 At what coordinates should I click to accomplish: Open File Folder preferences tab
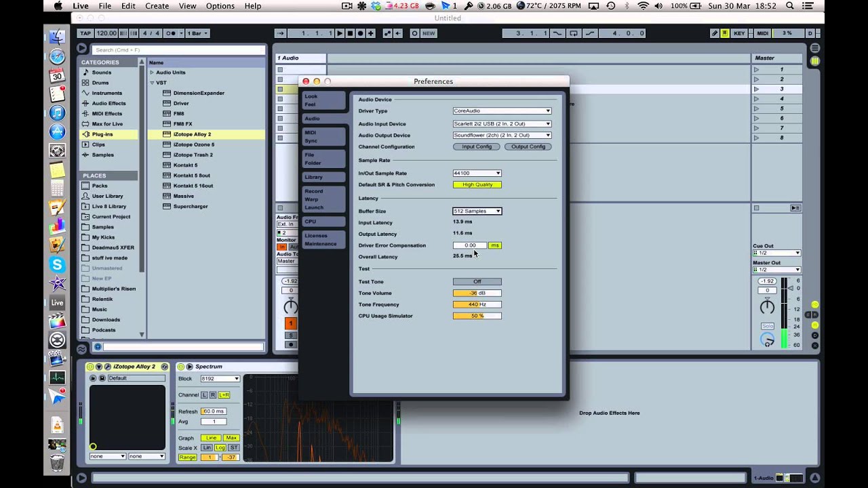click(x=323, y=159)
